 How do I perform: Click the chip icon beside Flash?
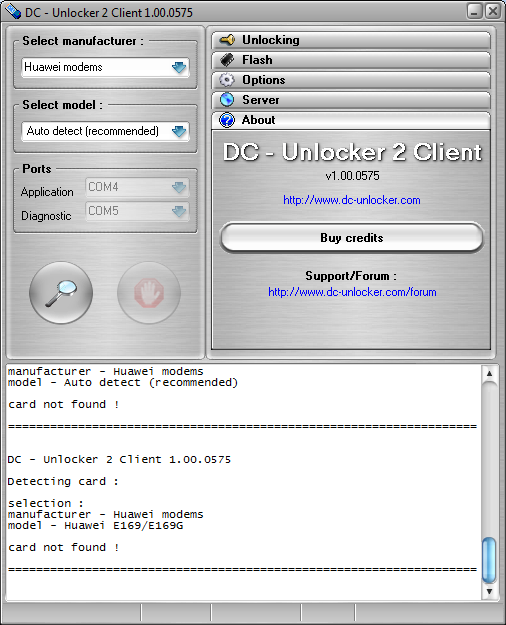coord(227,60)
